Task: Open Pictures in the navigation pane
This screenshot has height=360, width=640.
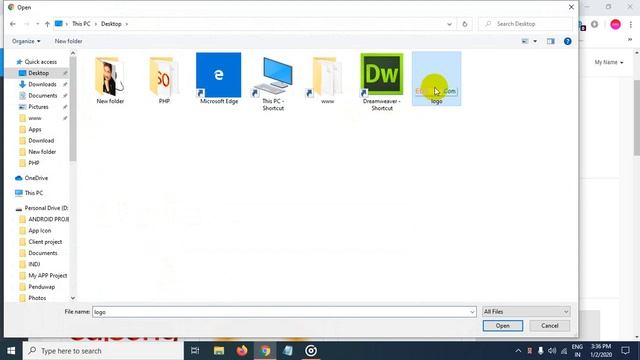Action: click(38, 107)
